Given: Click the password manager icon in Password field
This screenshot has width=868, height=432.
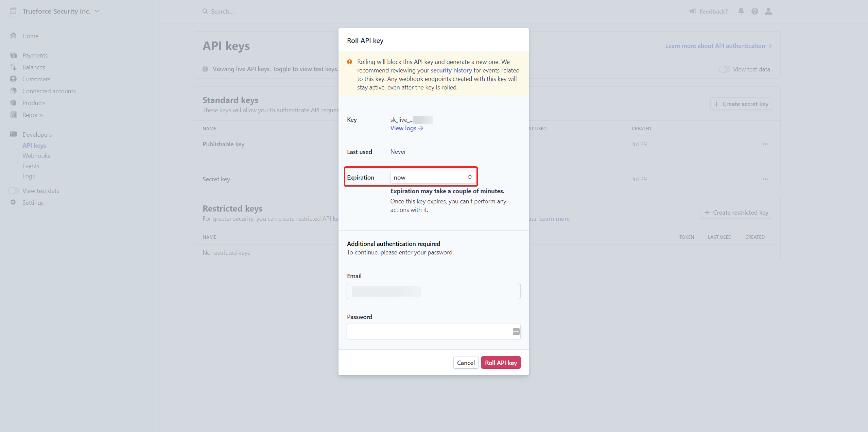Looking at the screenshot, I should tap(516, 332).
